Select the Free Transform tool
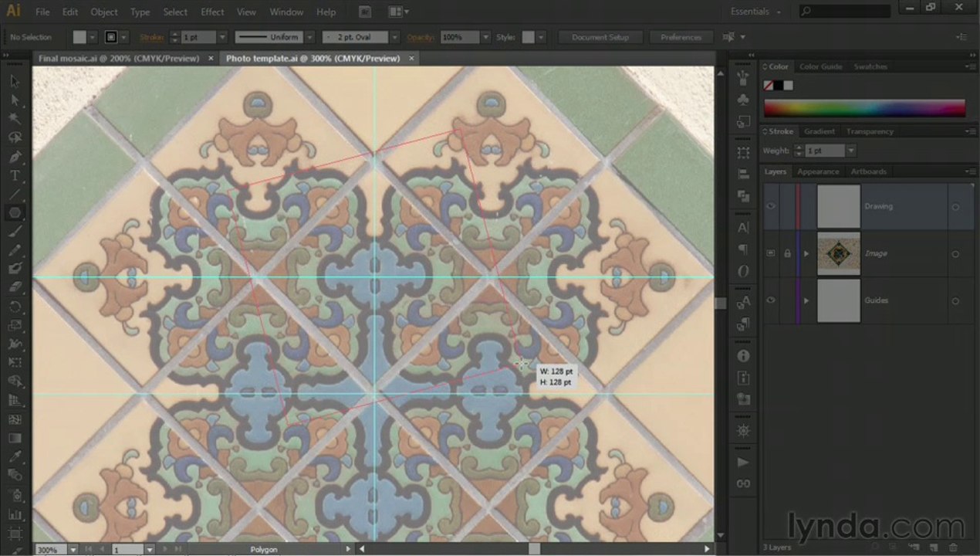The width and height of the screenshot is (980, 556). click(x=15, y=362)
